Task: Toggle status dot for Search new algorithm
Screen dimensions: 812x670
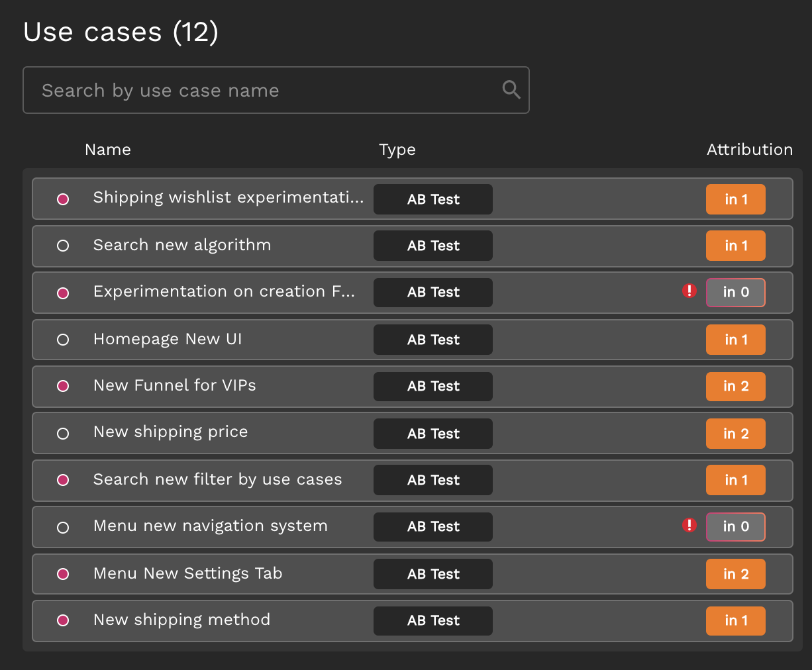Action: [63, 246]
